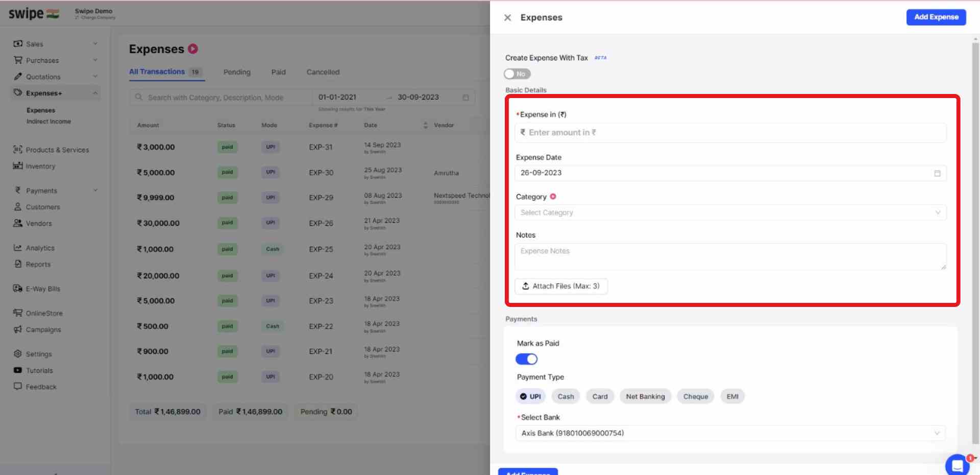Click the Expenses+ tag icon
The image size is (980, 475).
tap(18, 92)
